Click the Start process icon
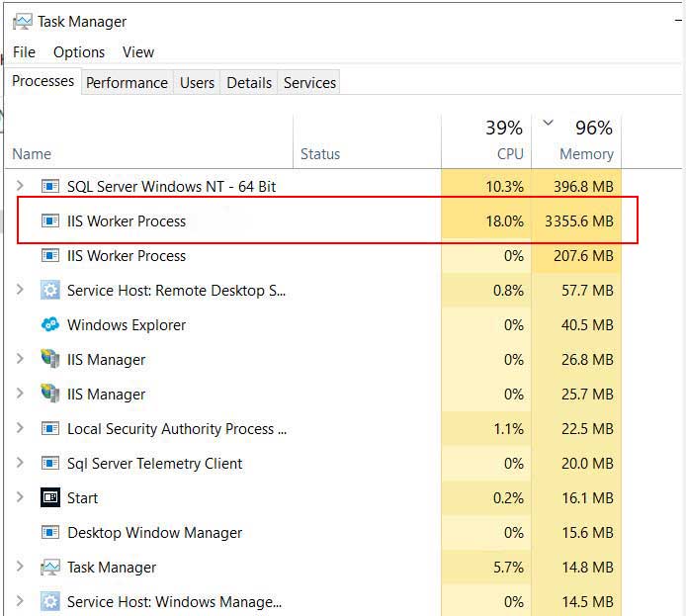686x616 pixels. pyautogui.click(x=50, y=497)
